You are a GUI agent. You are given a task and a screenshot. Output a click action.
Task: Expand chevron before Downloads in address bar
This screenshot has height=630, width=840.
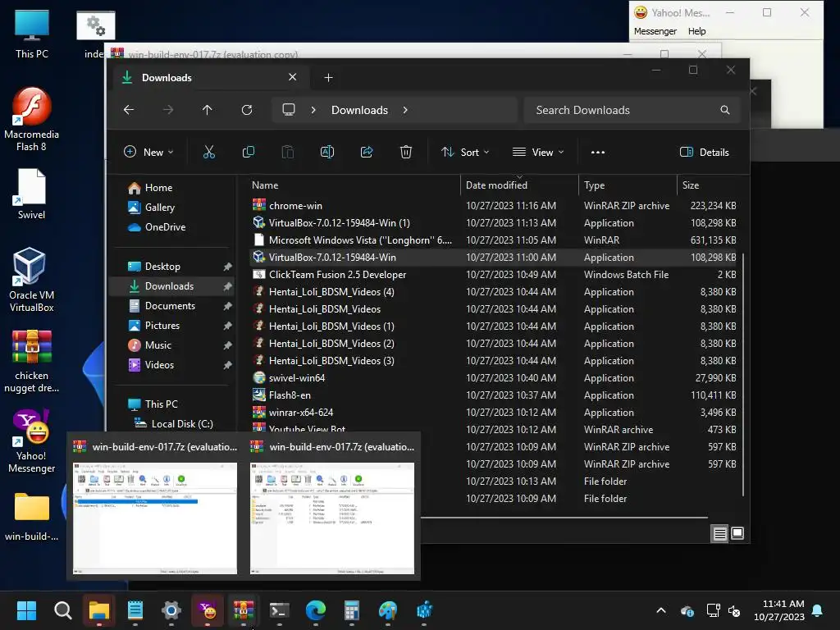313,110
